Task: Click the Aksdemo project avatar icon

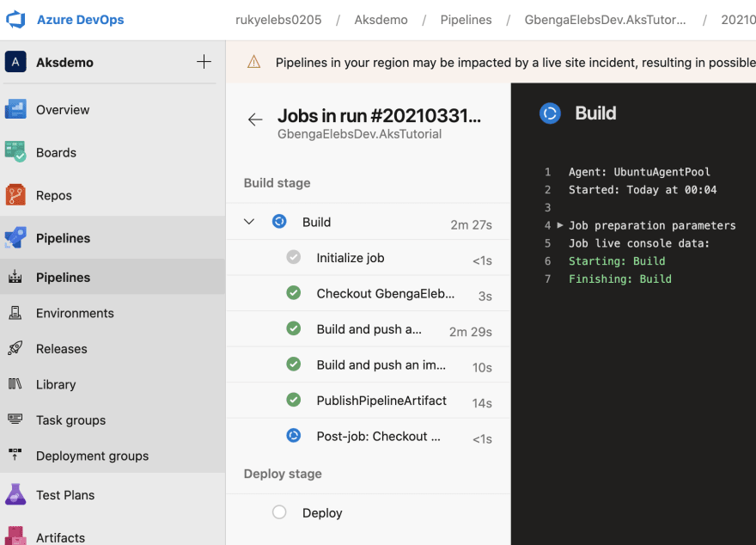Action: (x=15, y=62)
